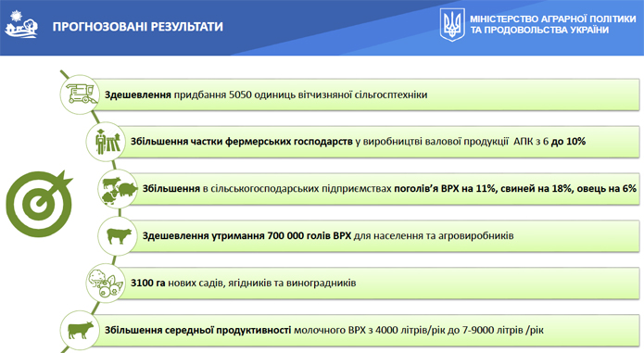Click the text Збільшення середньої продуктивності
The image size is (644, 353).
click(197, 331)
